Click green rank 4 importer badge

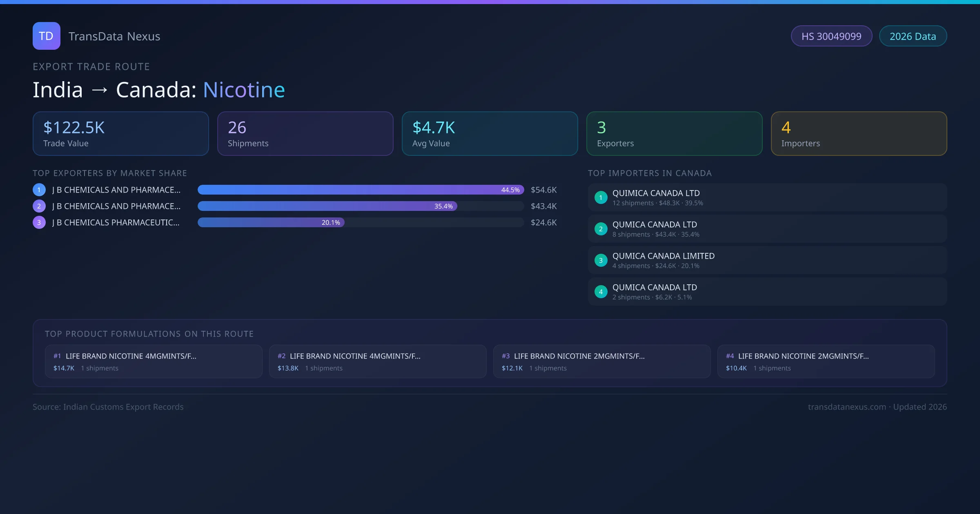click(x=601, y=292)
